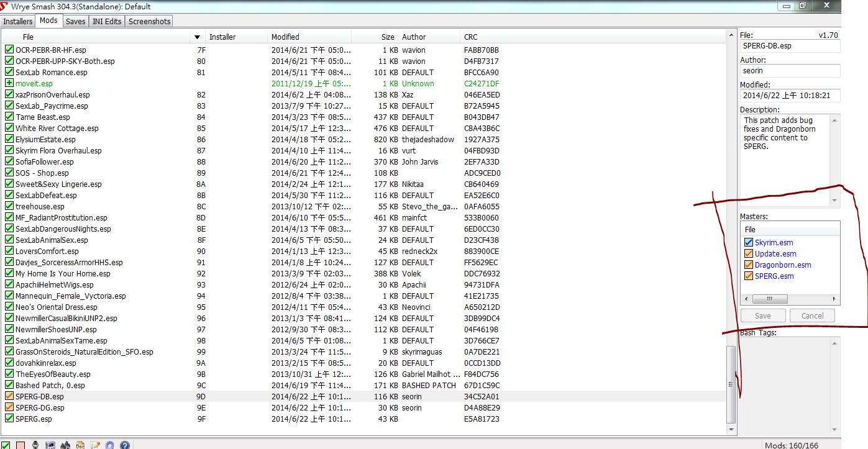This screenshot has width=868, height=449.
Task: Toggle SPERG-DB.esp orange checkbox
Action: pos(9,396)
